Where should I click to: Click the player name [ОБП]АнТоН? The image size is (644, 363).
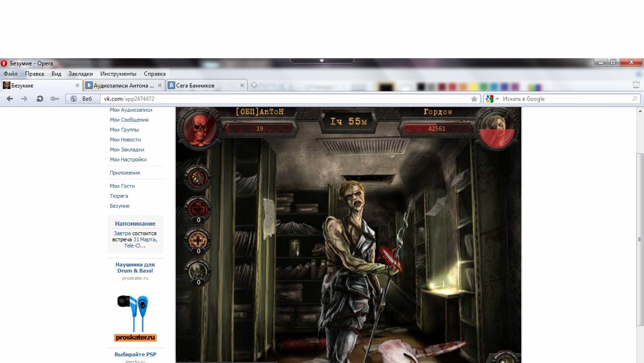click(260, 112)
